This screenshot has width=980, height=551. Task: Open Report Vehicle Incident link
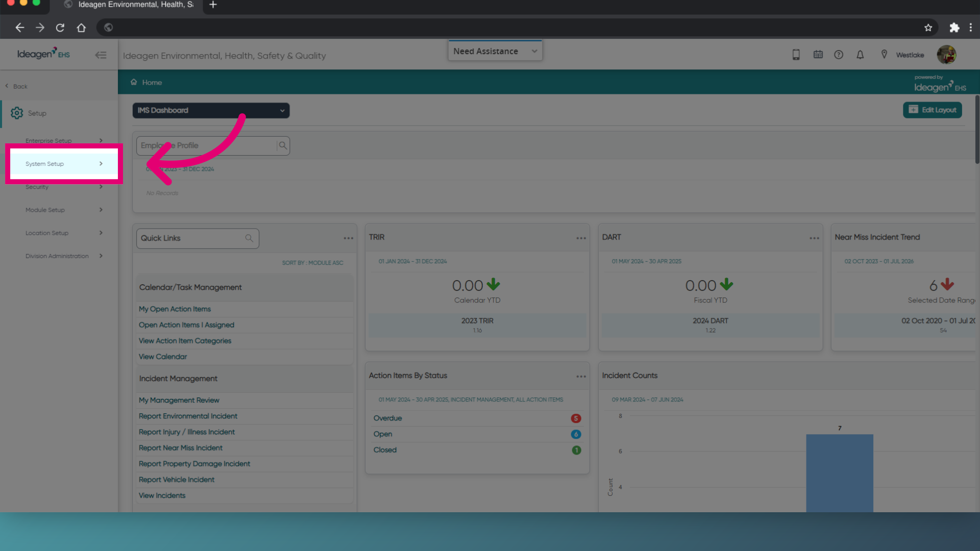coord(177,480)
